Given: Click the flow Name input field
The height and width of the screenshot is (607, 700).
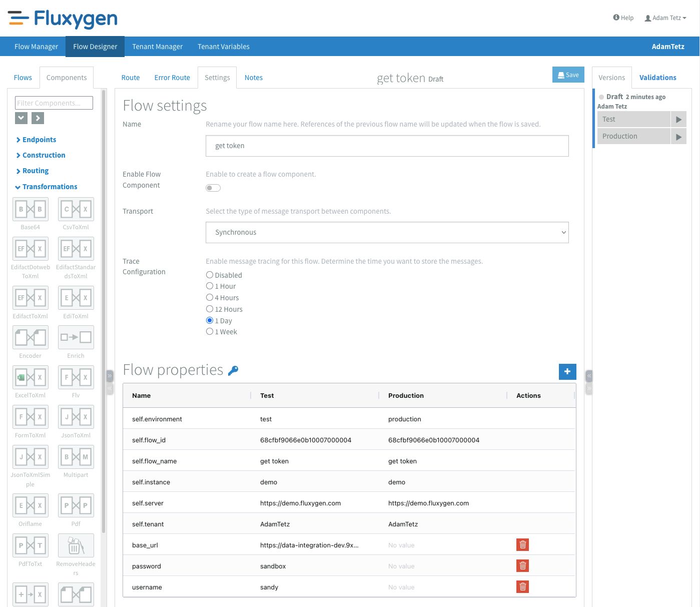Looking at the screenshot, I should point(387,146).
